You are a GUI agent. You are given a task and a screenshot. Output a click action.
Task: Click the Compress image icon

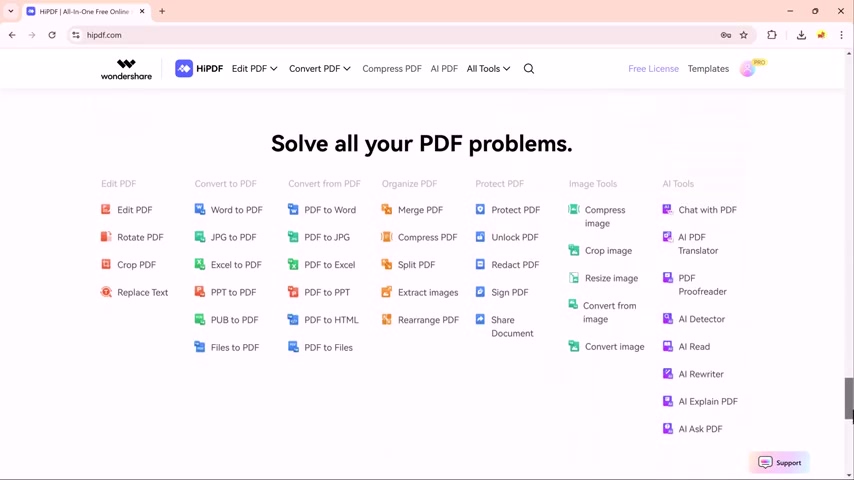(x=574, y=209)
